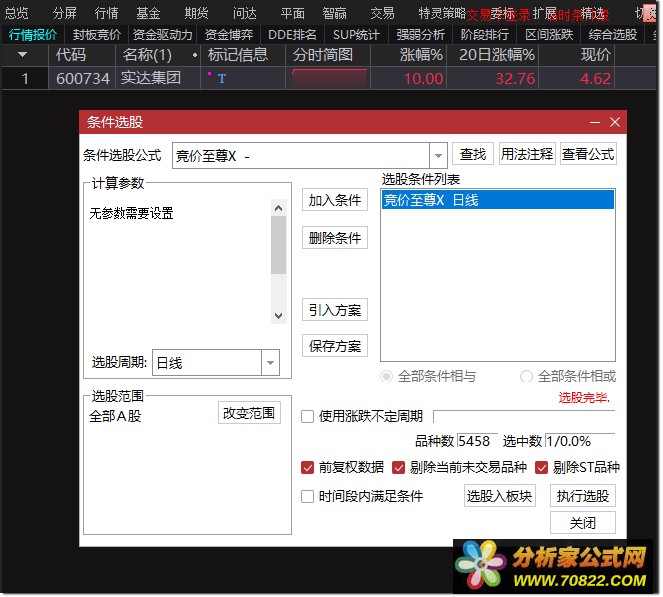
Task: Switch to 综合选股 tab
Action: pyautogui.click(x=613, y=35)
